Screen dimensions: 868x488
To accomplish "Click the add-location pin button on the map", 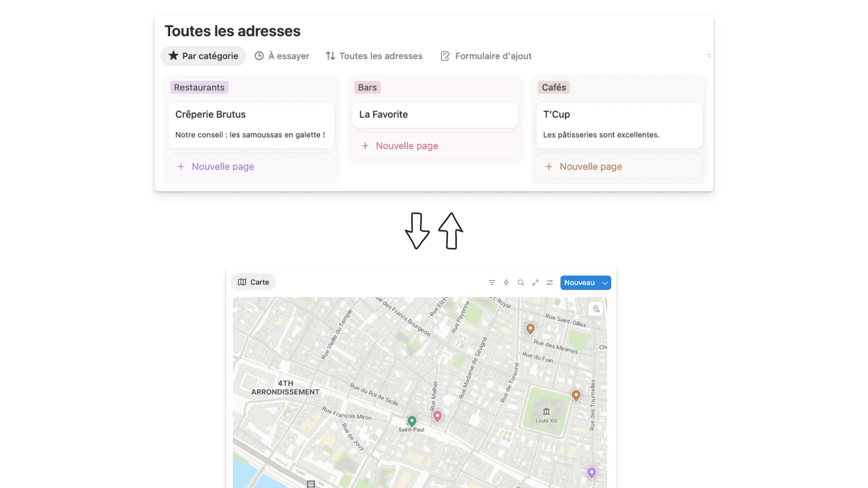I will click(596, 309).
